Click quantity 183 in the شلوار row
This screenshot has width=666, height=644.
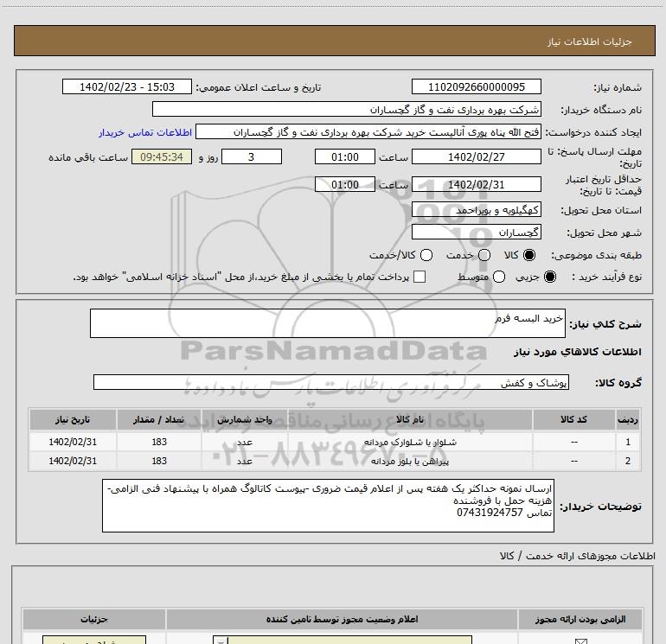click(x=159, y=442)
